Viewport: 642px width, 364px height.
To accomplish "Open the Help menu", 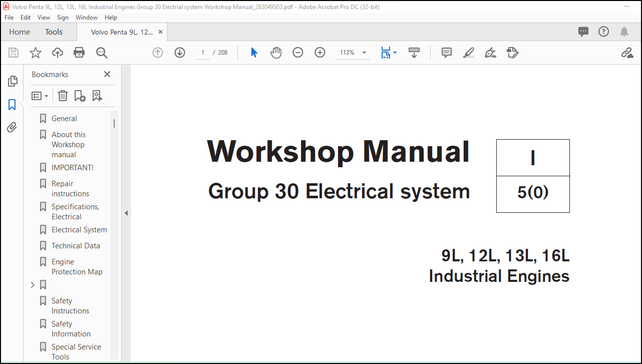I will pos(111,17).
